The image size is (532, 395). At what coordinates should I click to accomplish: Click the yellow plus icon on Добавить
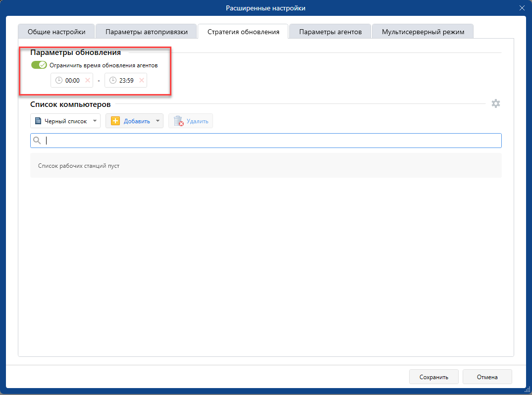click(x=115, y=121)
